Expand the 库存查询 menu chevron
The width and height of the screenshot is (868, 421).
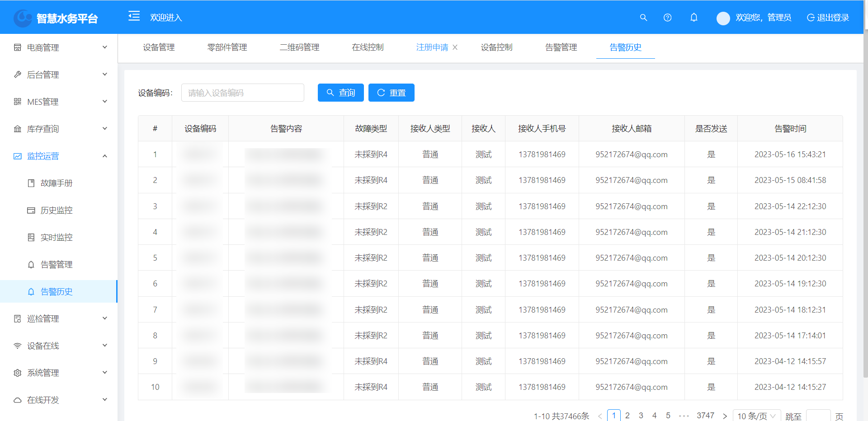(105, 128)
